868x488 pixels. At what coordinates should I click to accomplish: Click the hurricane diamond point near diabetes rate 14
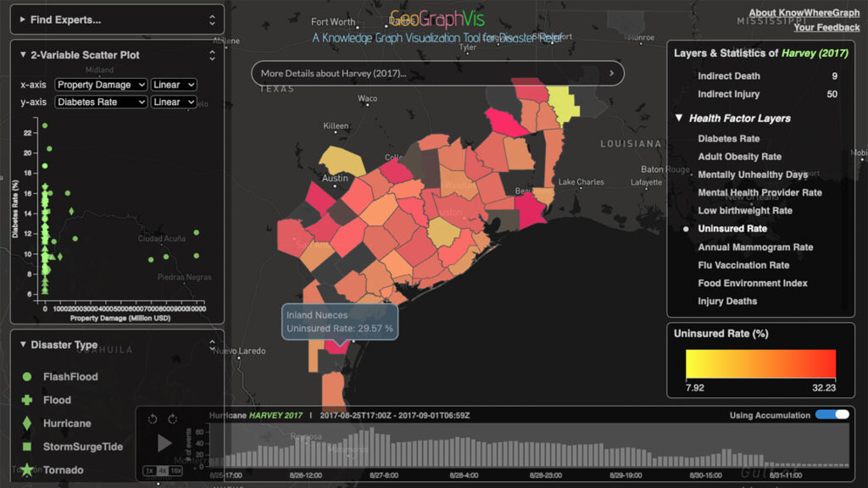click(71, 211)
